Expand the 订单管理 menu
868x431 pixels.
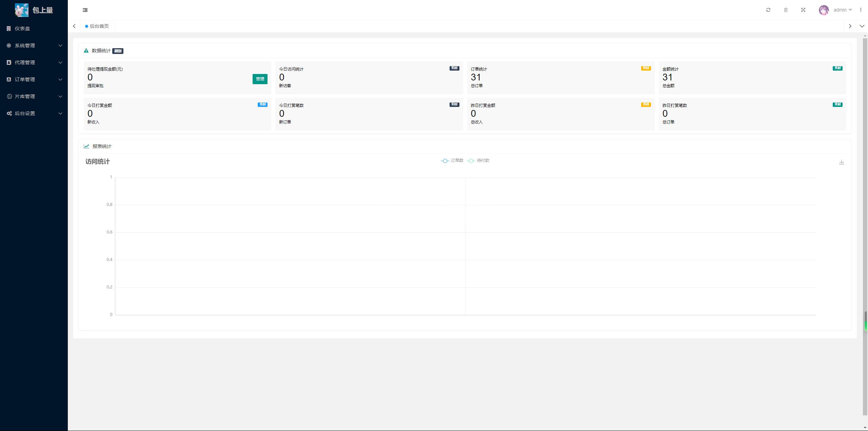tap(34, 79)
